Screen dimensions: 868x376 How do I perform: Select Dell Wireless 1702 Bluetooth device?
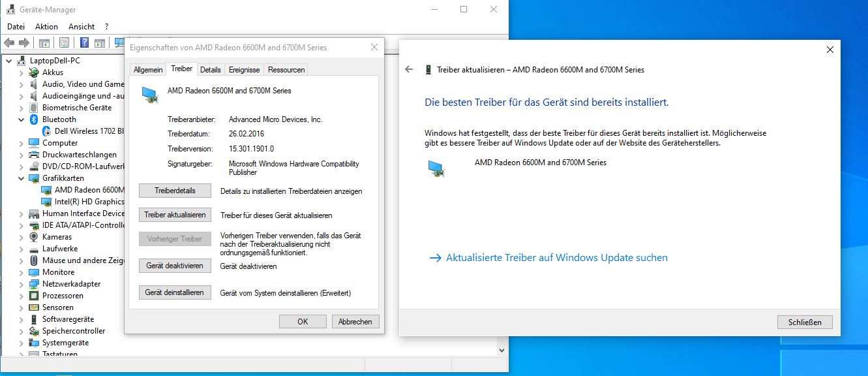(x=89, y=131)
